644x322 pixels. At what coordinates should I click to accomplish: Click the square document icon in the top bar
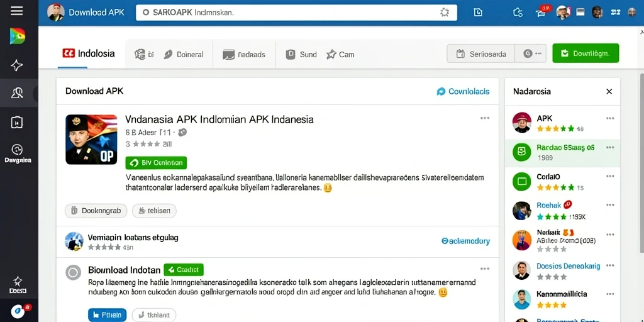478,13
